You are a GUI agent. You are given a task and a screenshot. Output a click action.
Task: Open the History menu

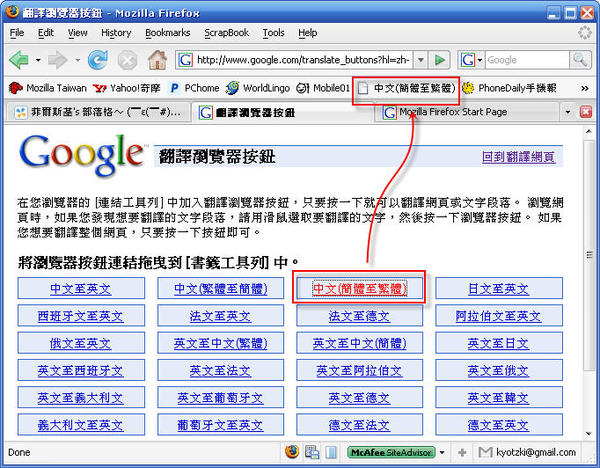coord(116,33)
